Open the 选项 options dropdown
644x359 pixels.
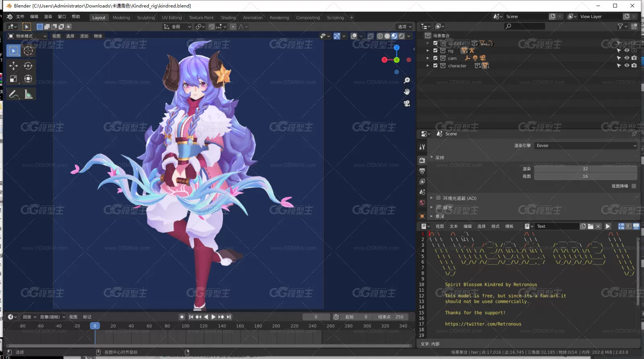click(x=405, y=27)
